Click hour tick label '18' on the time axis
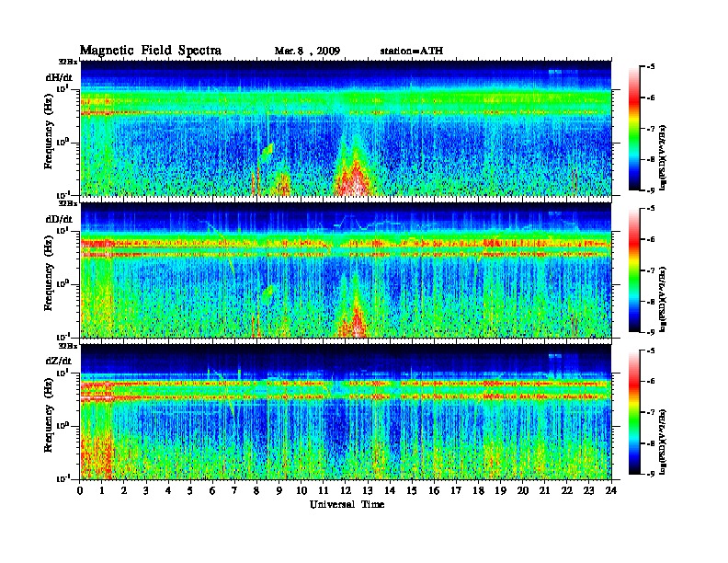Image resolution: width=728 pixels, height=563 pixels. (x=478, y=491)
